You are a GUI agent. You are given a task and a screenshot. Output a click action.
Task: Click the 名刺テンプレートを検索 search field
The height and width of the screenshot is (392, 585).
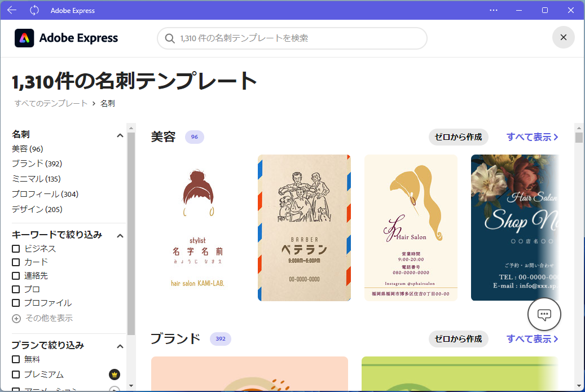[x=292, y=38]
